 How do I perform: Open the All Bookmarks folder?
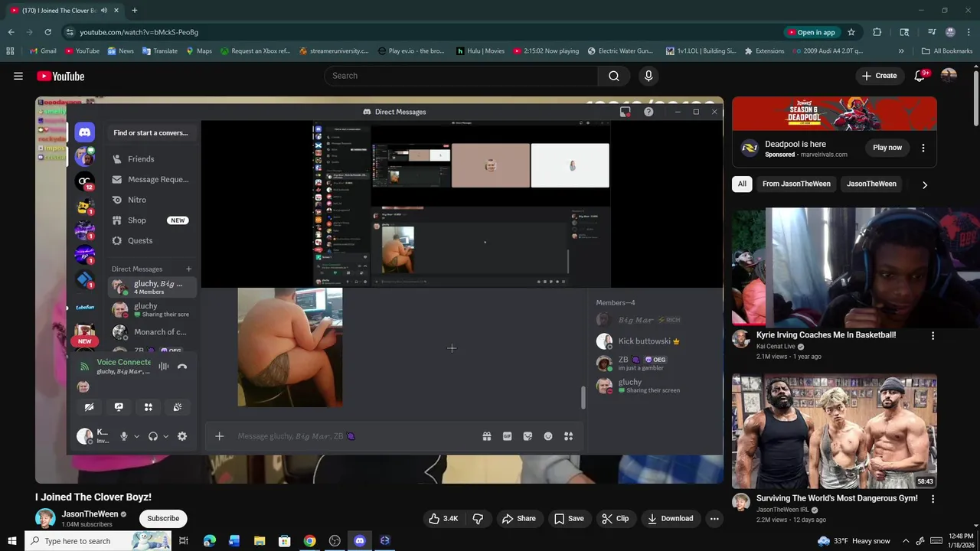947,51
